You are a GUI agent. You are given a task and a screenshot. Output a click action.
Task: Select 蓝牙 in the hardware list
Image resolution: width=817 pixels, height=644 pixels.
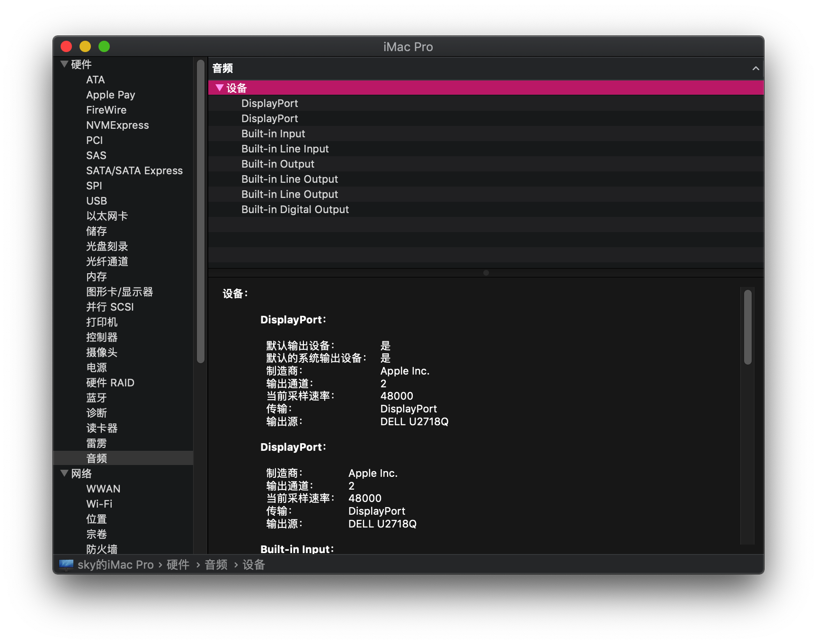click(x=97, y=398)
